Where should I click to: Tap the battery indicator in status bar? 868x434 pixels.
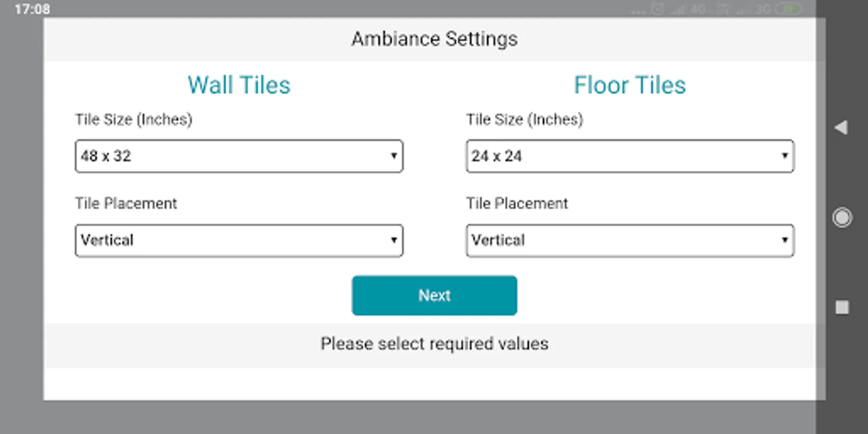pyautogui.click(x=789, y=9)
